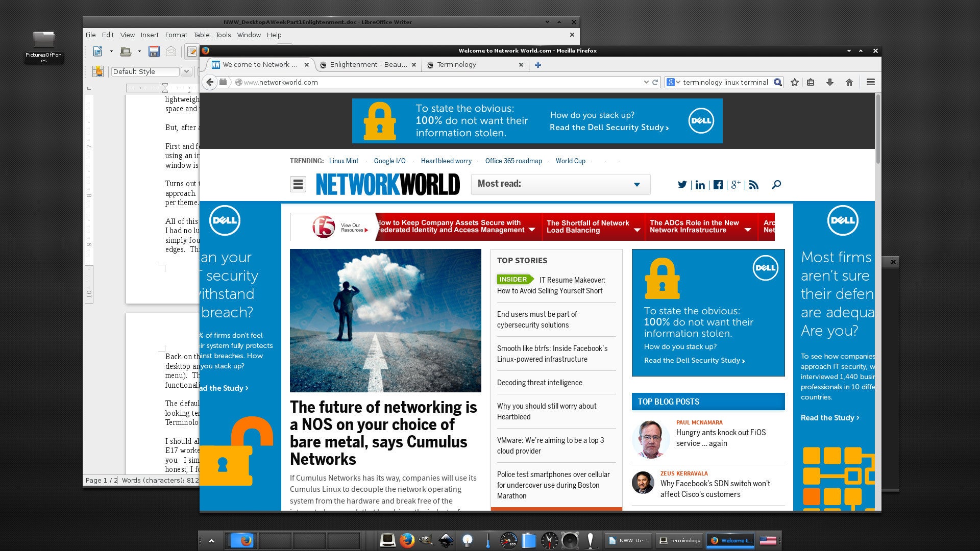Click Network World Google Plus icon
This screenshot has height=551, width=980.
click(736, 185)
